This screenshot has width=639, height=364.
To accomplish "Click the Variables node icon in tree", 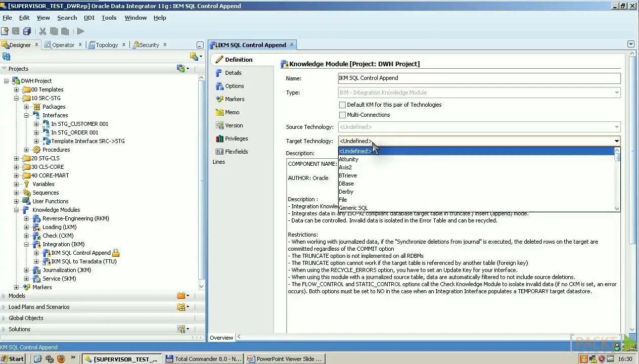I will (x=27, y=184).
